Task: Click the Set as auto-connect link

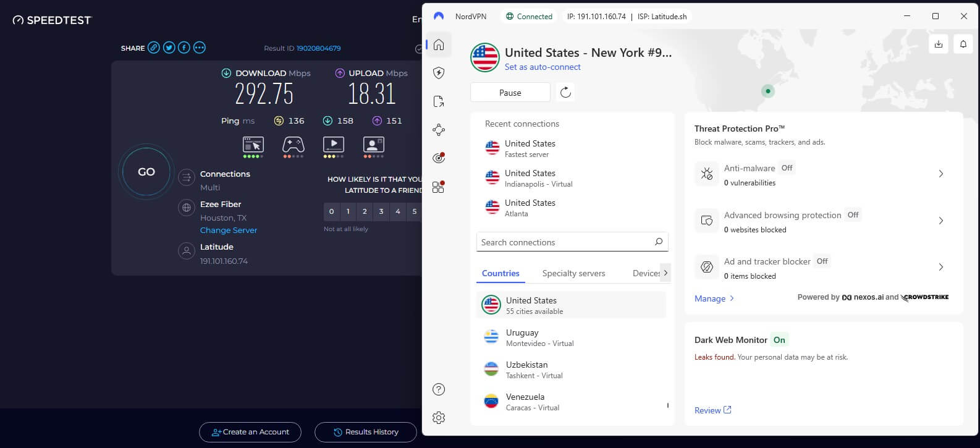Action: tap(543, 67)
